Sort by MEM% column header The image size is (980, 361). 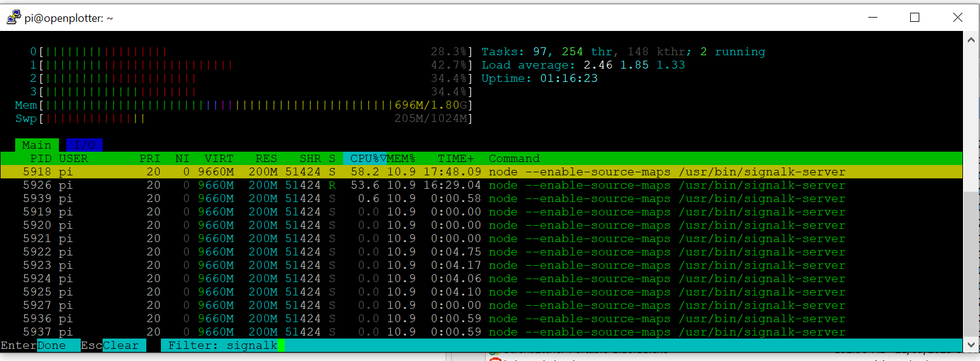401,158
